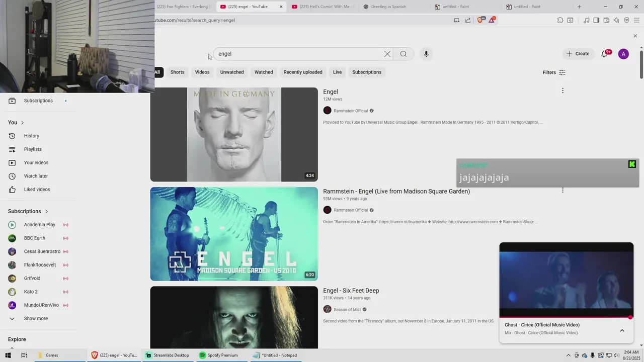Screen dimensions: 644x362
Task: Click the page vertical scrollbar thumb
Action: pyautogui.click(x=641, y=64)
